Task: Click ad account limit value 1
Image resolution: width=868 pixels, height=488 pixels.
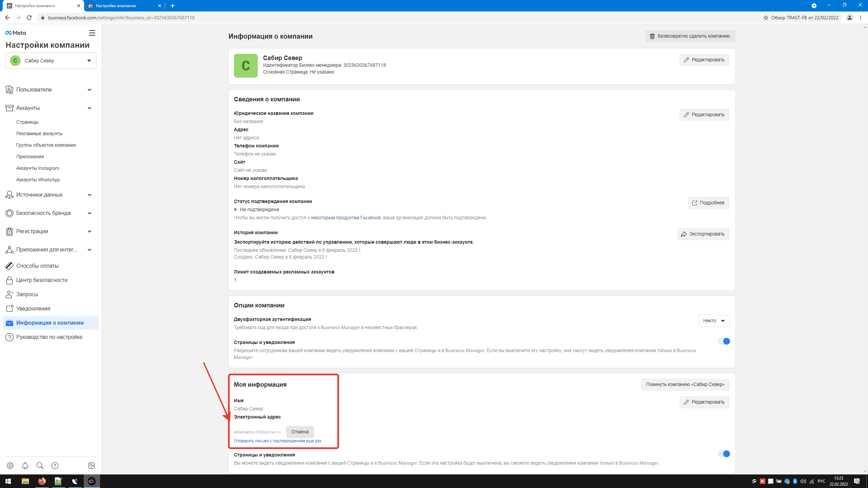Action: point(235,280)
